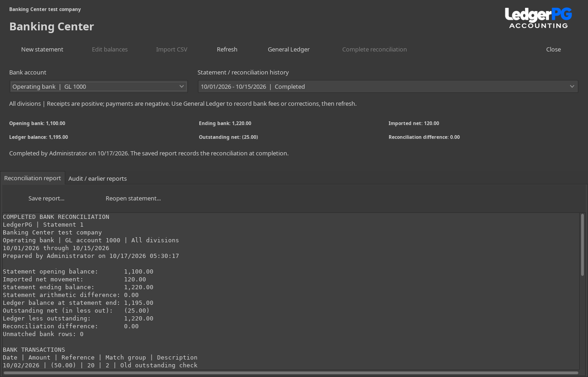Click the LedgerPG Accounting logo
The image size is (588, 377).
click(538, 18)
